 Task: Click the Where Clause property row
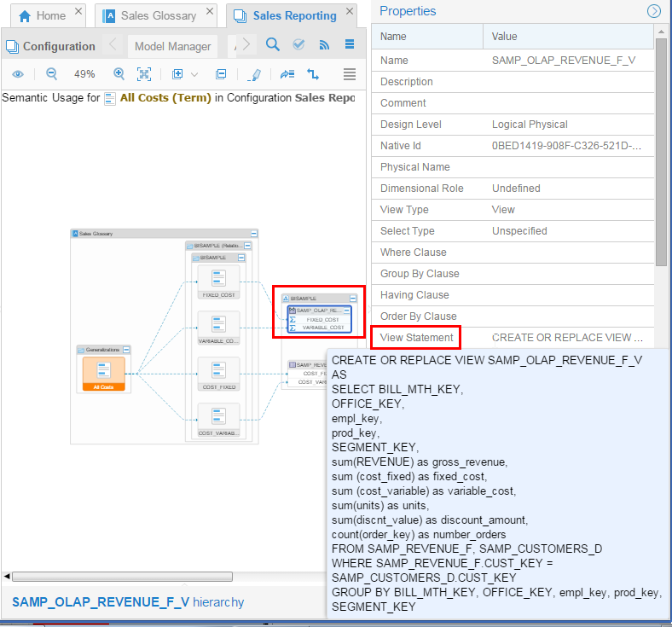pos(513,253)
